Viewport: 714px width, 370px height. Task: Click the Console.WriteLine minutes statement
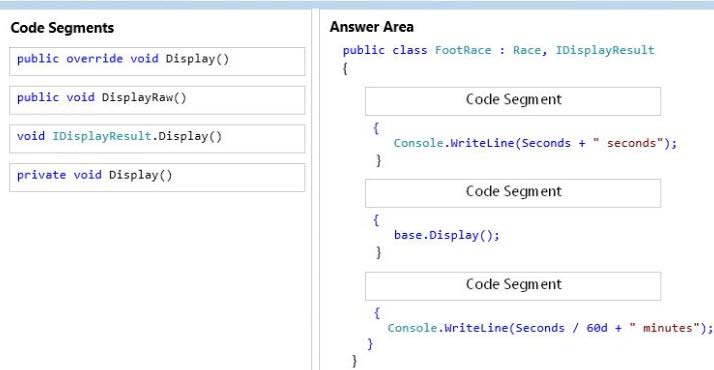coord(550,328)
